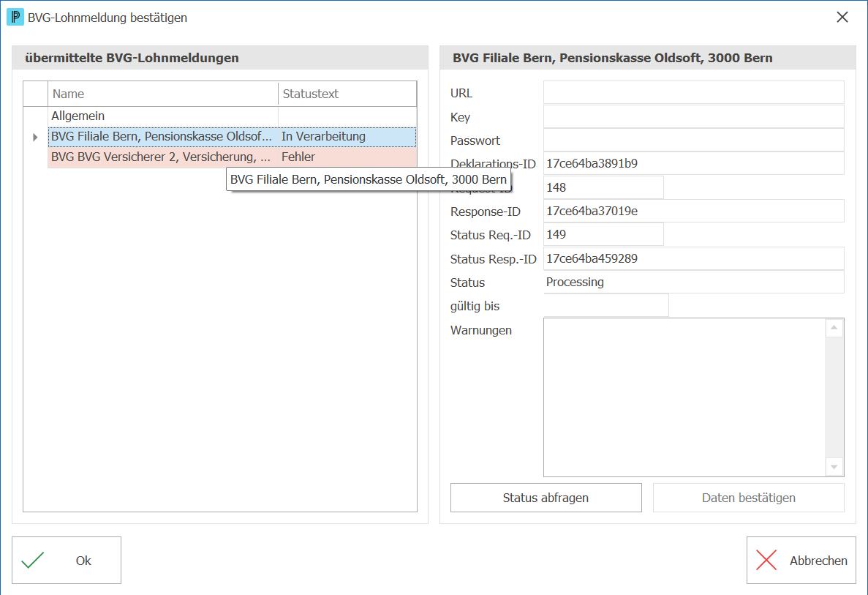868x595 pixels.
Task: Click the Warnungen scrollbar up arrow
Action: pyautogui.click(x=834, y=328)
